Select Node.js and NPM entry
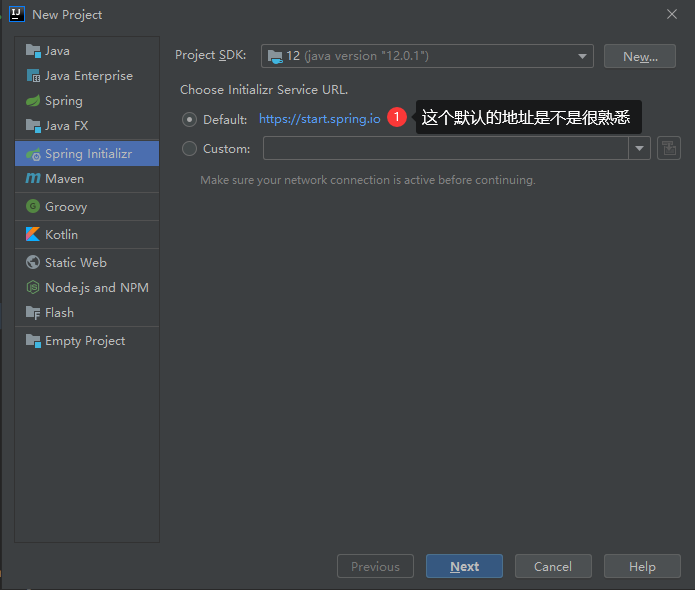695x590 pixels. [x=87, y=288]
